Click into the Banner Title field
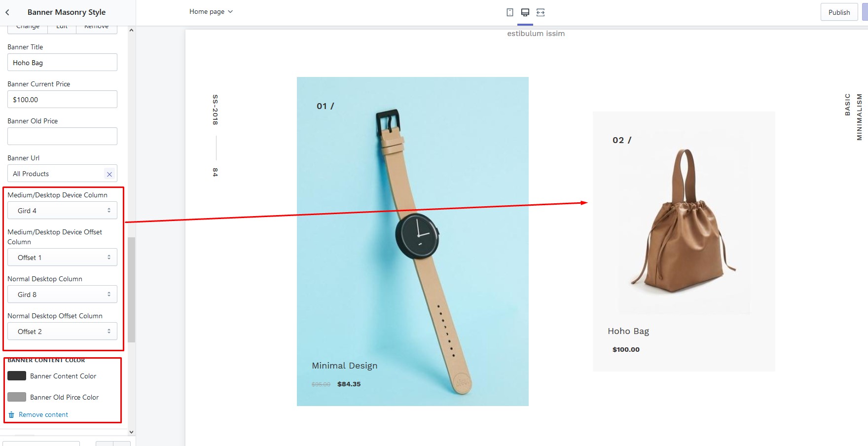This screenshot has width=868, height=446. (62, 63)
